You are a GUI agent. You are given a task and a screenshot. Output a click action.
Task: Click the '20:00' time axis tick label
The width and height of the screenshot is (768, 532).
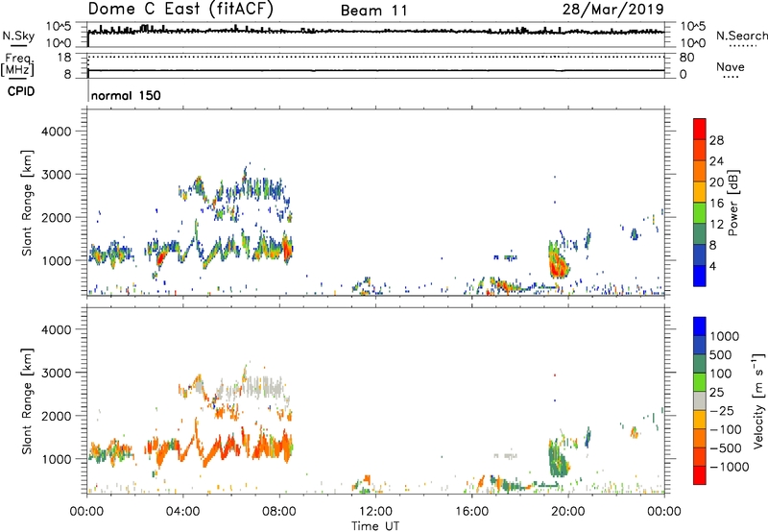coord(568,512)
